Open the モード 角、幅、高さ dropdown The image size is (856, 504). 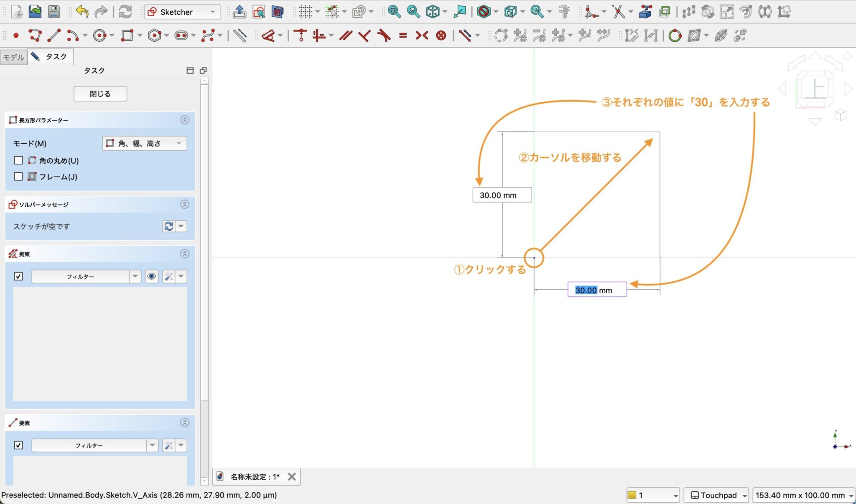(x=145, y=143)
